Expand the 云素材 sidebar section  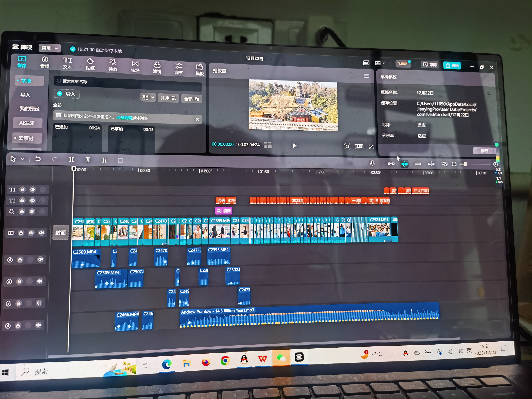point(26,138)
